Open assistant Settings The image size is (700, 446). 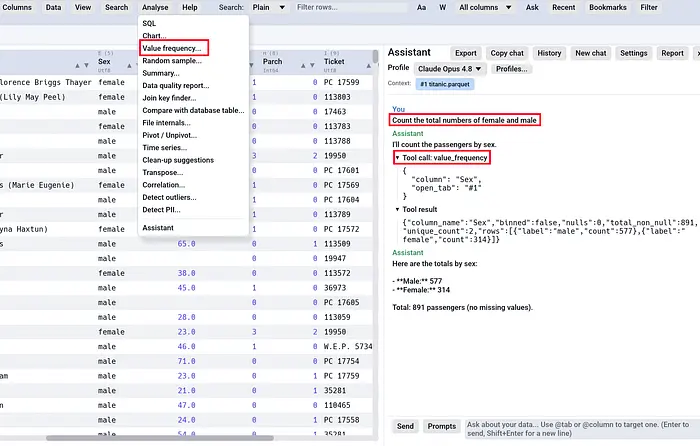[x=633, y=53]
